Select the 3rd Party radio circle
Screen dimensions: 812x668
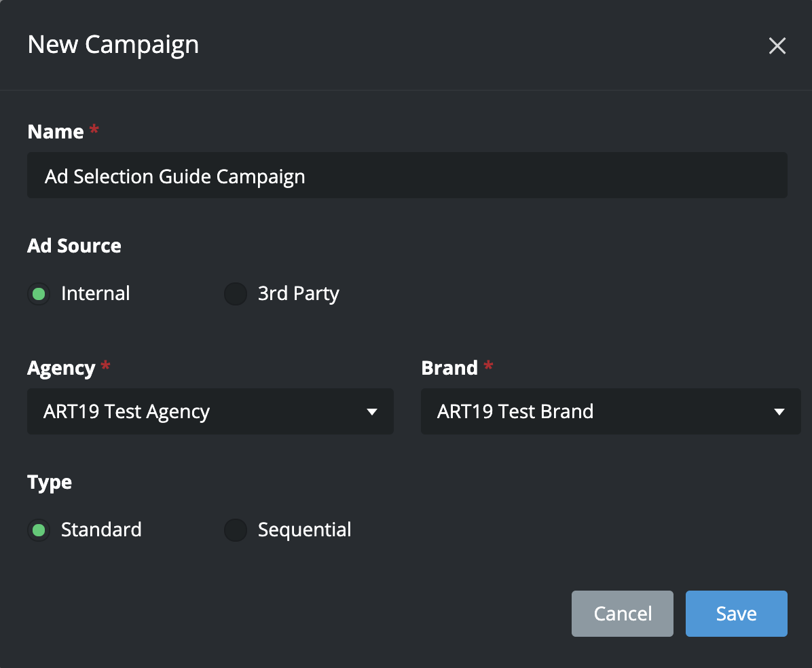click(x=236, y=294)
